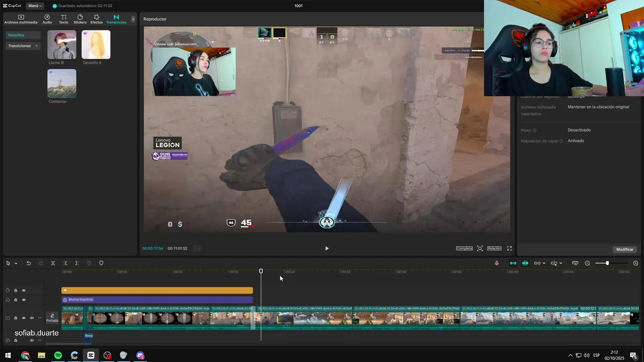This screenshot has width=644, height=362.
Task: Select the Transiciones tab
Action: (x=116, y=19)
